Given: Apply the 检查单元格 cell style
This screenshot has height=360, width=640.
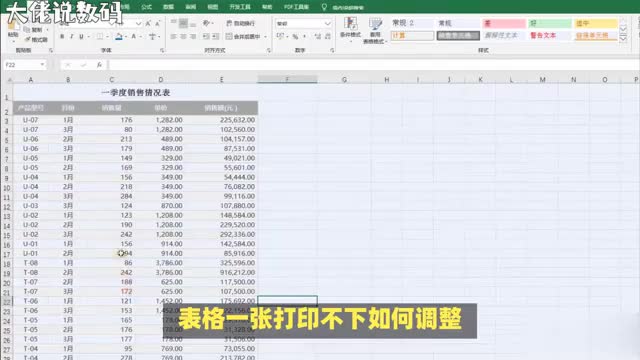Looking at the screenshot, I should point(458,36).
